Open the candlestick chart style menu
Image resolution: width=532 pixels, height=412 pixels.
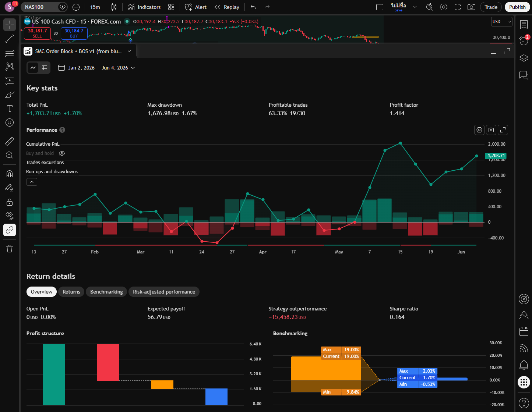114,7
